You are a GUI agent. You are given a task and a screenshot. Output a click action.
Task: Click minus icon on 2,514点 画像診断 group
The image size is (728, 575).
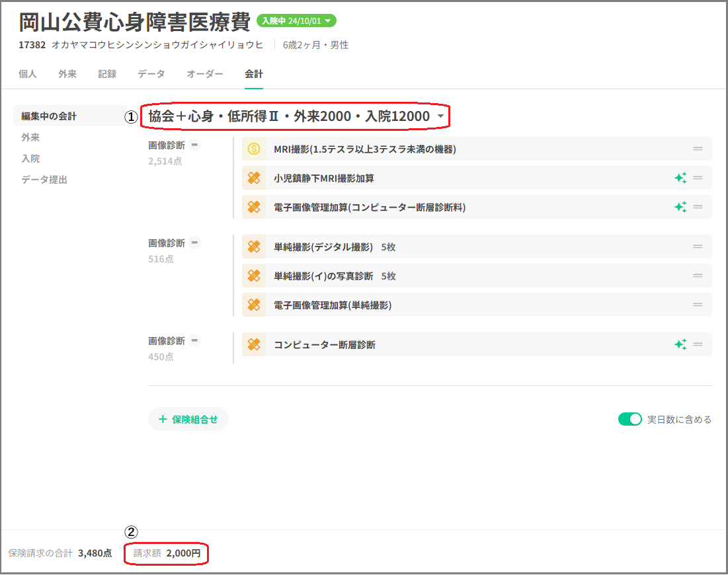(195, 145)
